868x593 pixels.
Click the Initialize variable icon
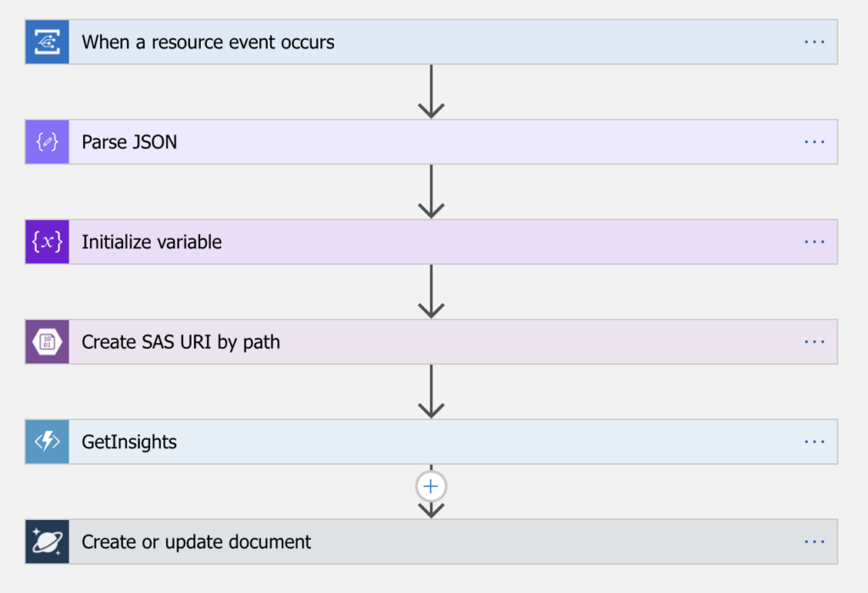[47, 241]
